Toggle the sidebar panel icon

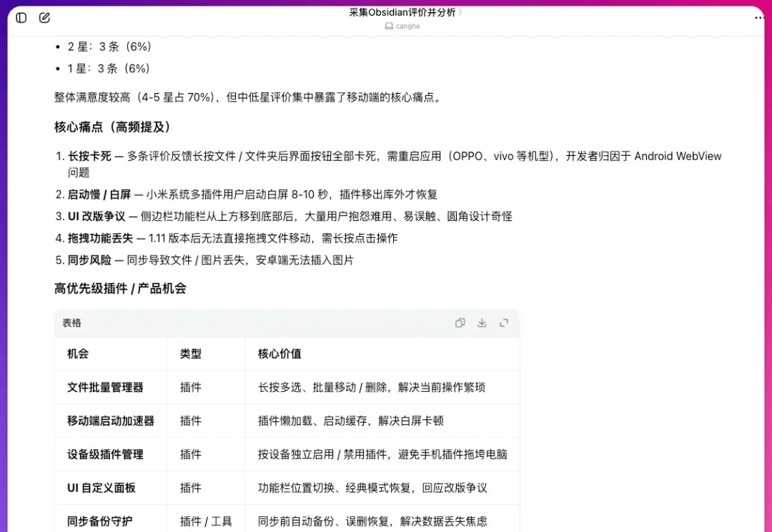21,18
